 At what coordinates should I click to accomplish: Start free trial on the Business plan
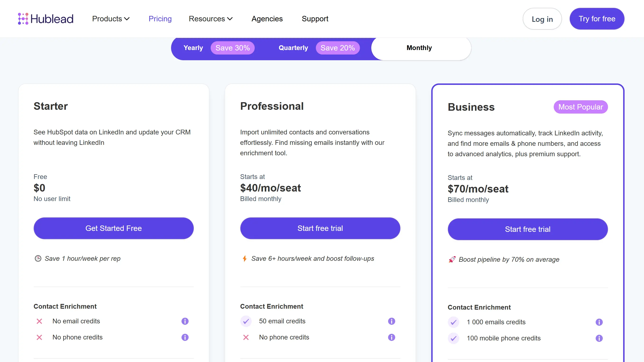click(x=527, y=229)
